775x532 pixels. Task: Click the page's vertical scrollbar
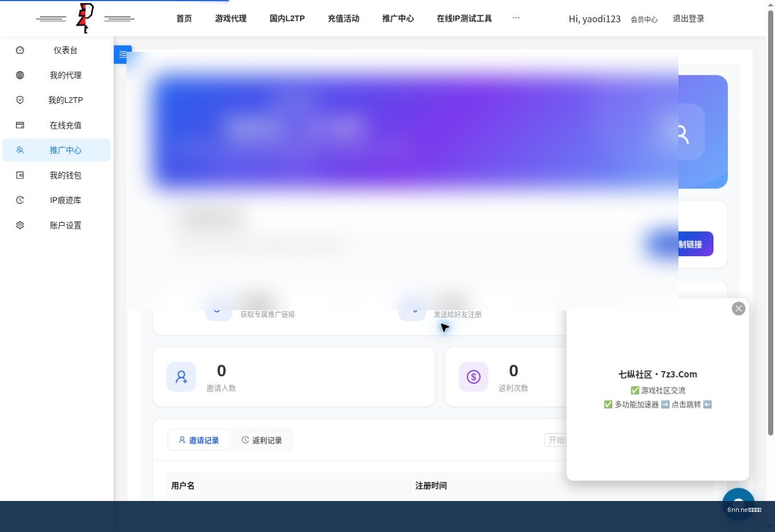[x=771, y=223]
